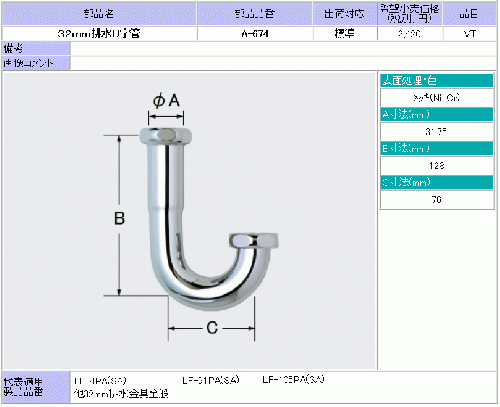Click the VT value in last column
This screenshot has width=500, height=407.
[469, 34]
